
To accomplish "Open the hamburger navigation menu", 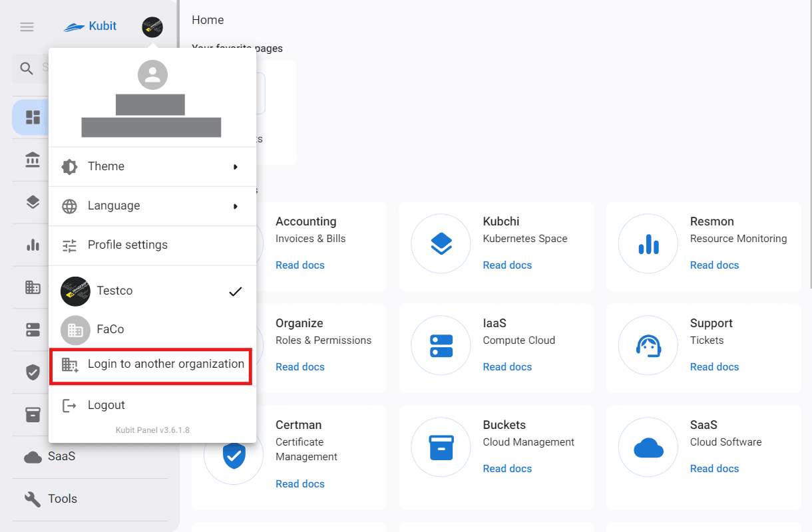I will pyautogui.click(x=27, y=27).
